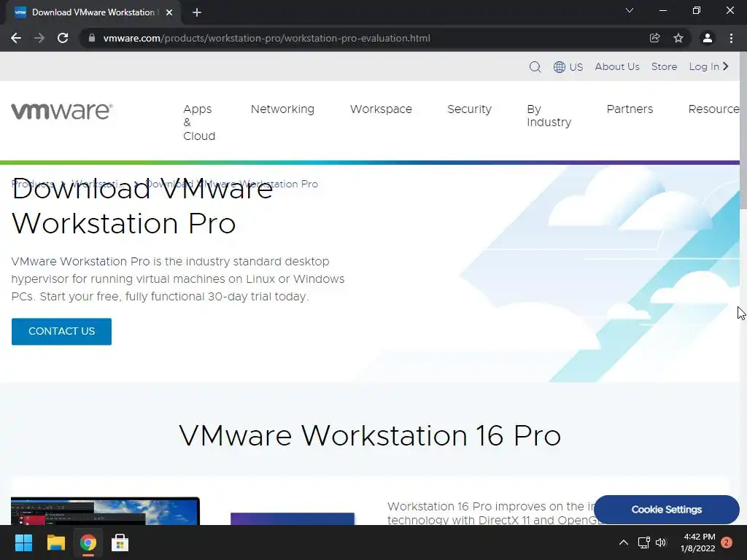This screenshot has width=747, height=560.
Task: Open the By Industry menu
Action: tap(549, 116)
